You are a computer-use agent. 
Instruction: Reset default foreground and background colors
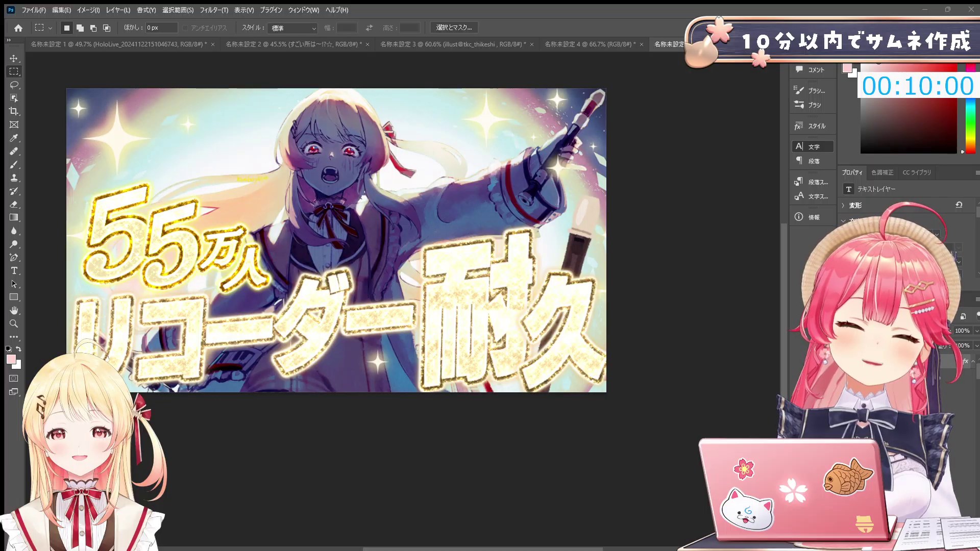click(8, 349)
